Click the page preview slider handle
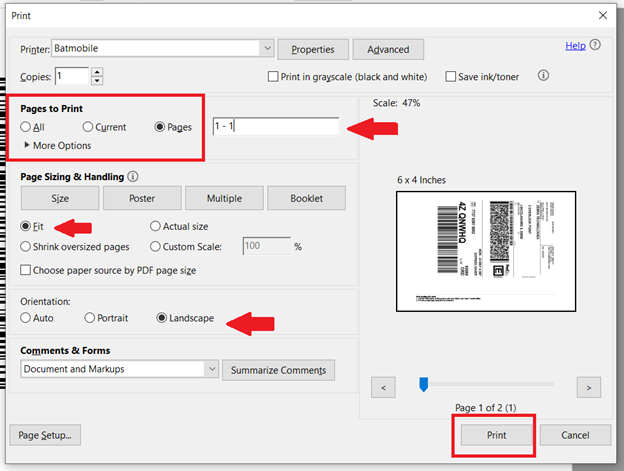The width and height of the screenshot is (624, 471). tap(424, 384)
